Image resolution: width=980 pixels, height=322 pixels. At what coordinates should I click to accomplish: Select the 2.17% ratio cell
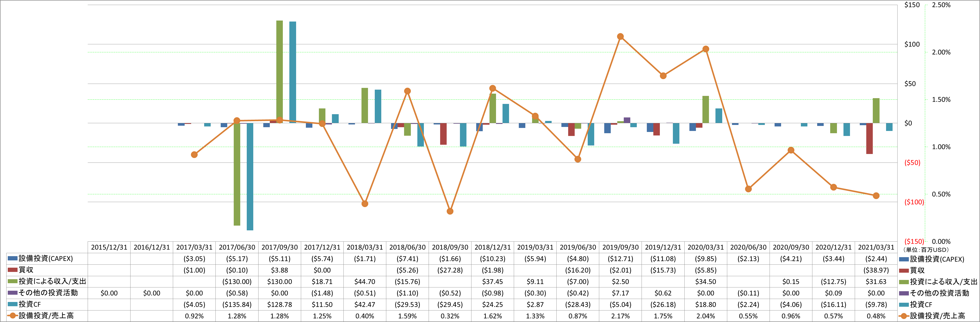click(x=621, y=316)
